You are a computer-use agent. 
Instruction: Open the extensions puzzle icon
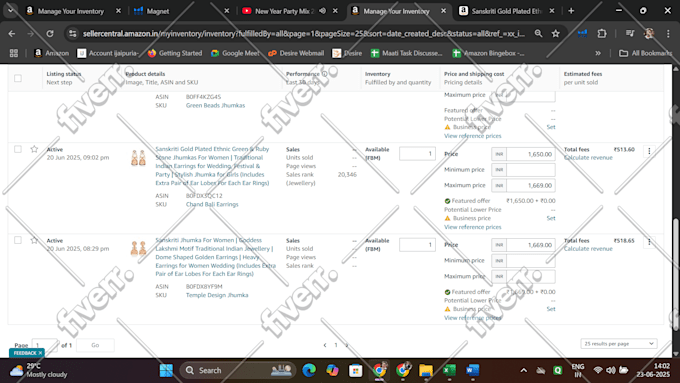(602, 33)
